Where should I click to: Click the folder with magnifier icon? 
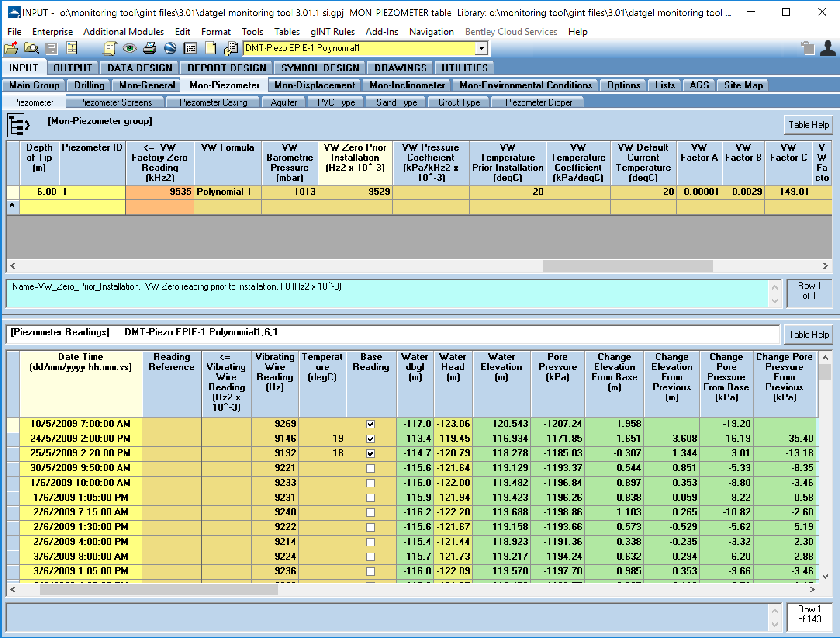pos(31,48)
